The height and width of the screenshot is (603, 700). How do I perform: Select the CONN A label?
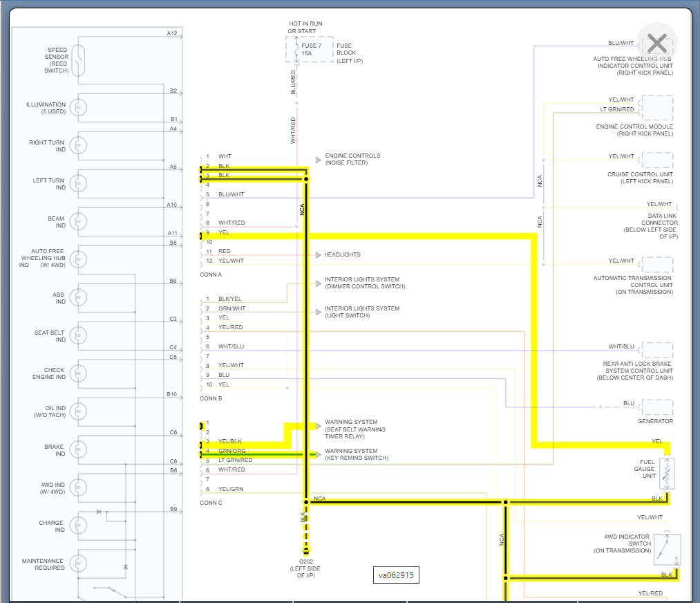click(x=211, y=275)
